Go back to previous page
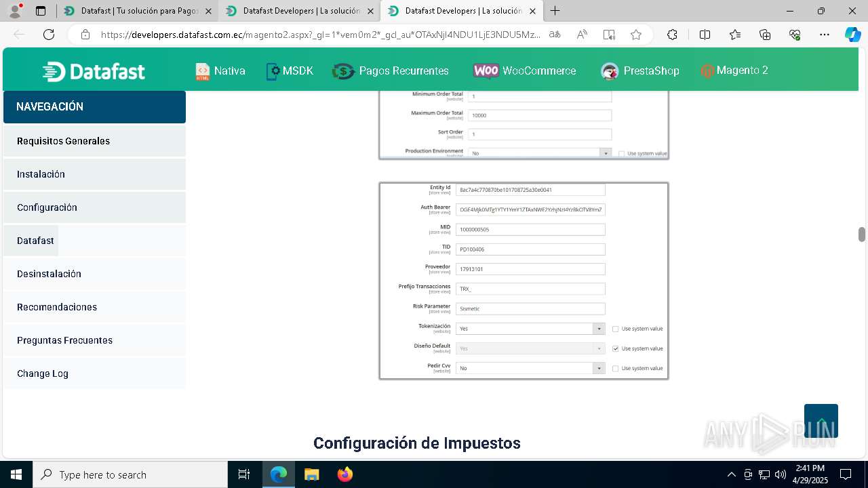868x488 pixels. (19, 35)
